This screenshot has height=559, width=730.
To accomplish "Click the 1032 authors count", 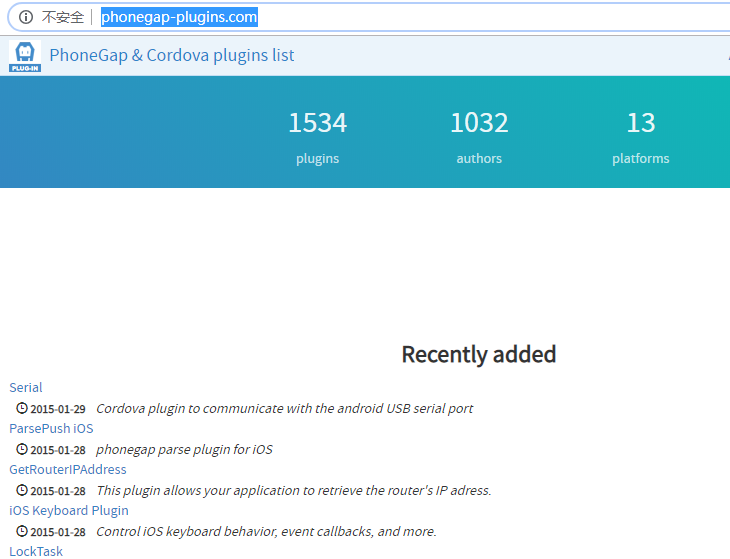I will 479,123.
